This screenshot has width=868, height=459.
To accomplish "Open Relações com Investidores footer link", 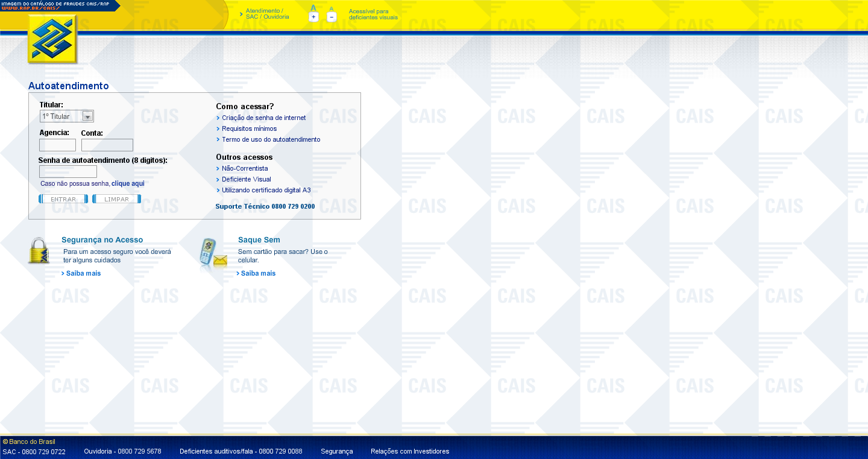I will [409, 451].
